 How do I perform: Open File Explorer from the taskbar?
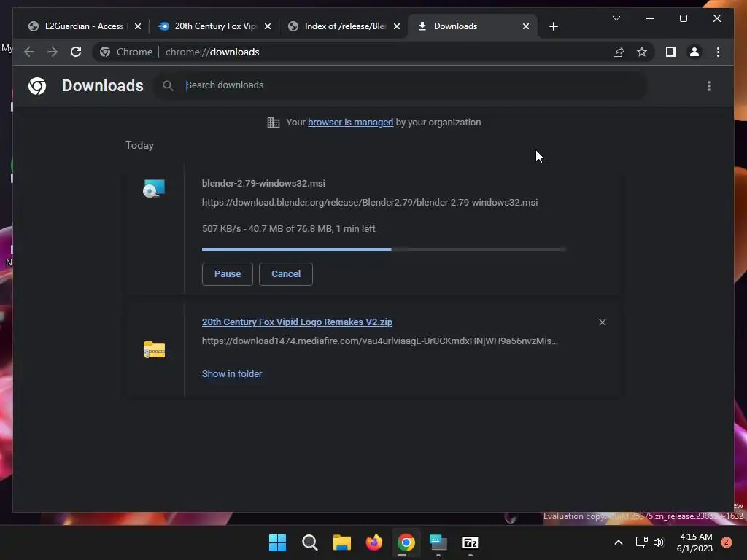[342, 542]
